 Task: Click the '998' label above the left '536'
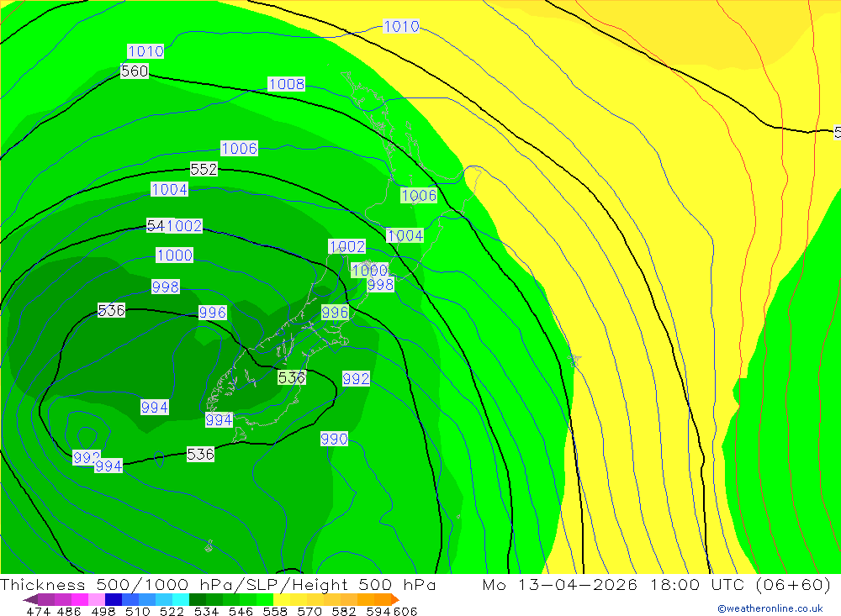click(x=165, y=287)
